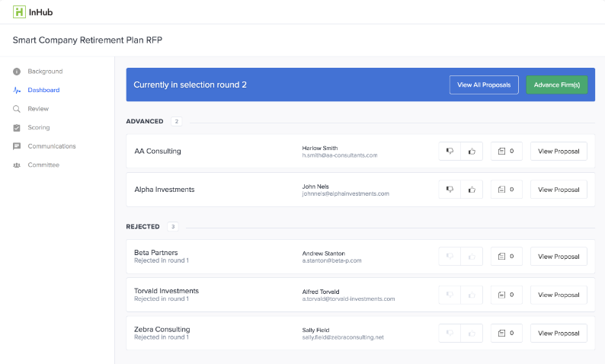The height and width of the screenshot is (364, 605).
Task: Select the Beta Partners firm row
Action: tap(213, 257)
